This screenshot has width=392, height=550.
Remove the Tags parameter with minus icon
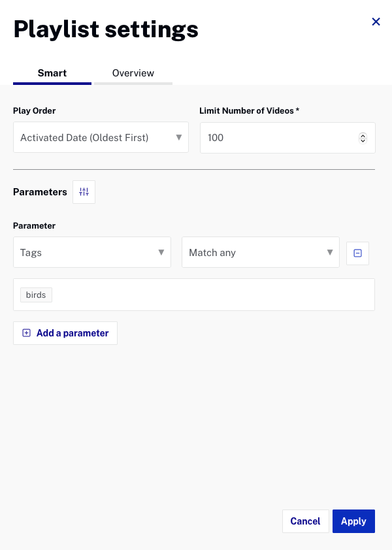(357, 253)
